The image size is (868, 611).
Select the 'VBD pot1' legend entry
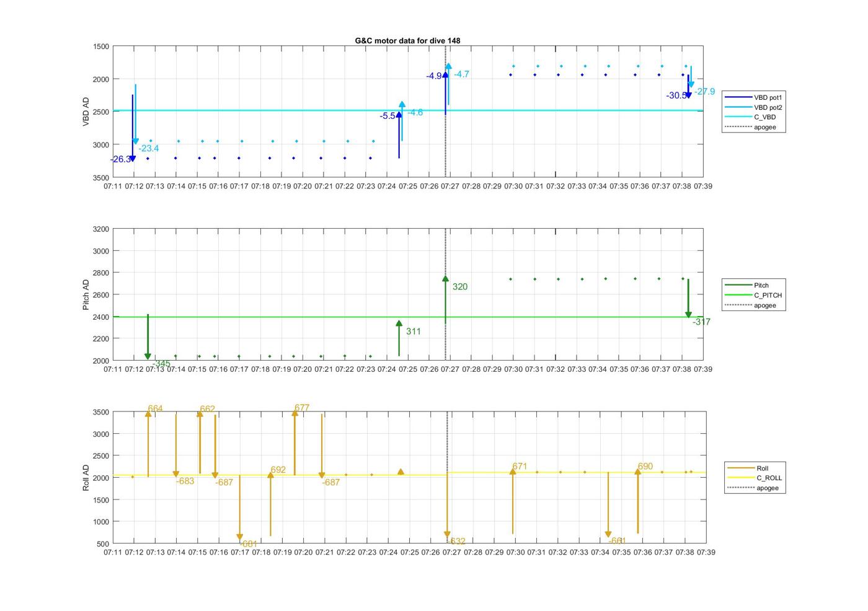click(754, 97)
